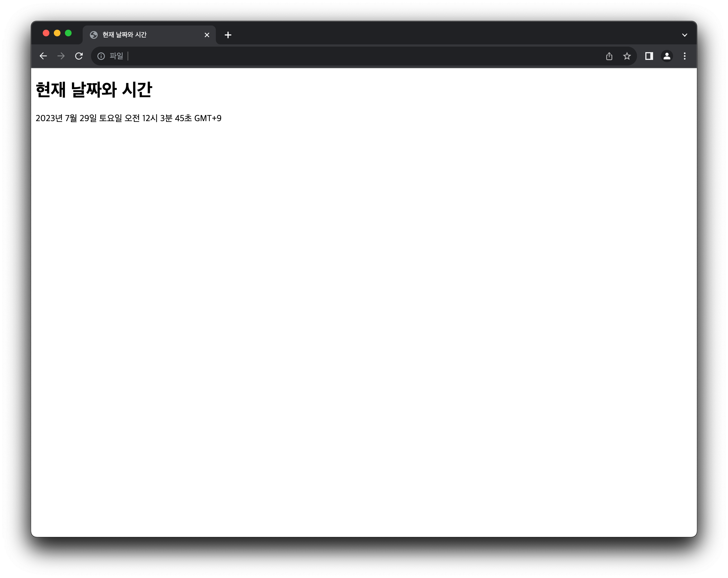This screenshot has height=578, width=728.
Task: Click the green fullscreen window button
Action: tap(68, 33)
